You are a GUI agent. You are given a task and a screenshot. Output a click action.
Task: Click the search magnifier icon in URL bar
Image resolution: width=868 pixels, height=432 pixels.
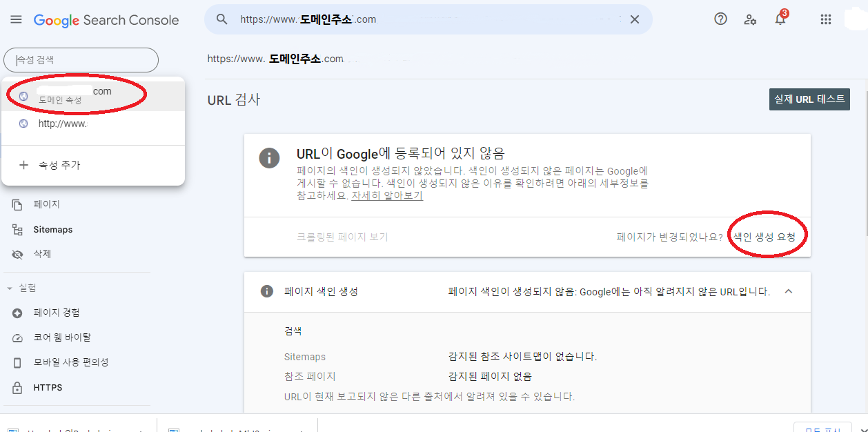pyautogui.click(x=222, y=19)
